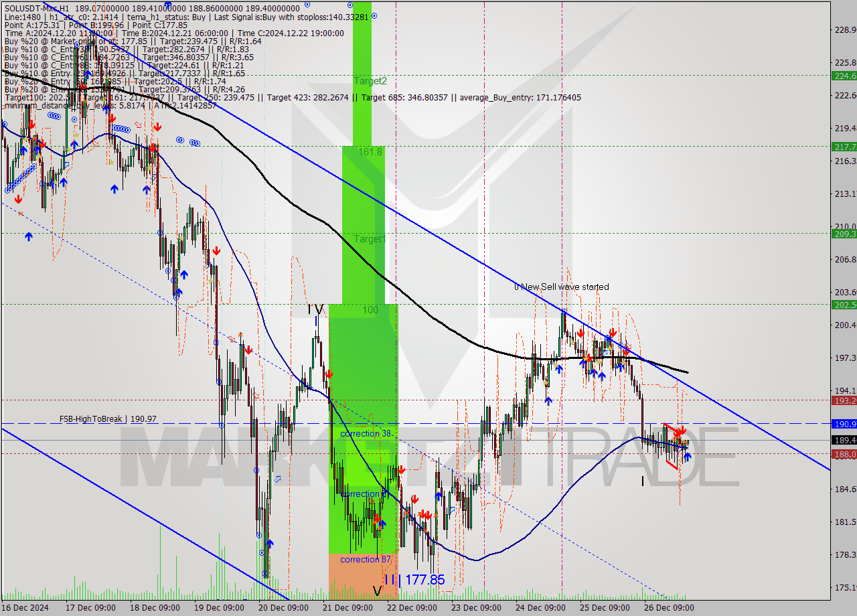Click the green 224.6 price tag

[844, 76]
